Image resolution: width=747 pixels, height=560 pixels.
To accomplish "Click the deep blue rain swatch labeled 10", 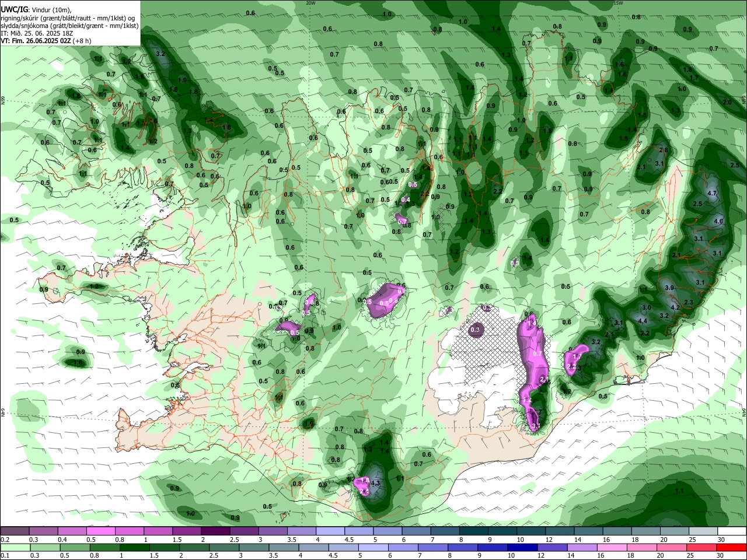I will pyautogui.click(x=523, y=547).
